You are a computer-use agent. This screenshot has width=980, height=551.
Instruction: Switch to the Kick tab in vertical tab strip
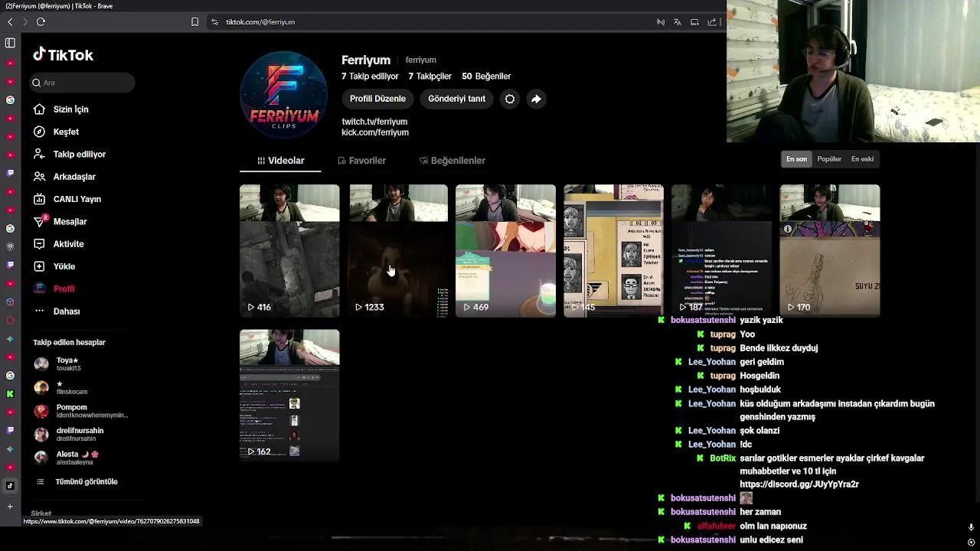coord(10,394)
